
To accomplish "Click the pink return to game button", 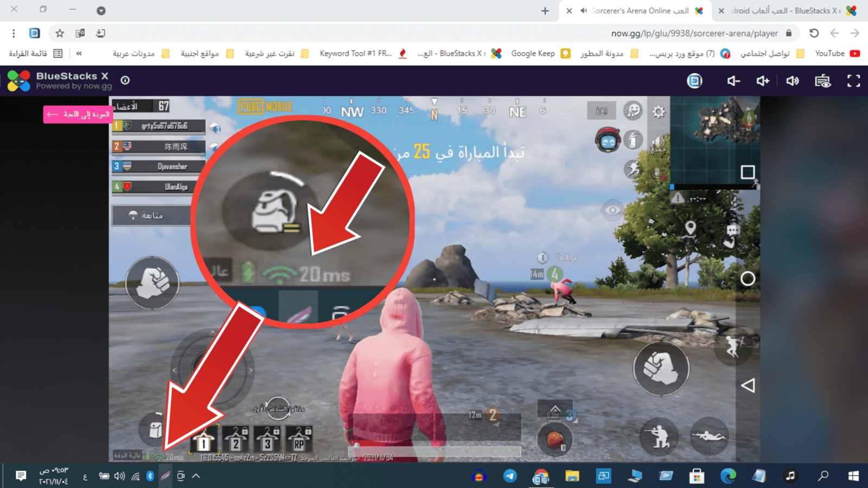I will tap(79, 114).
